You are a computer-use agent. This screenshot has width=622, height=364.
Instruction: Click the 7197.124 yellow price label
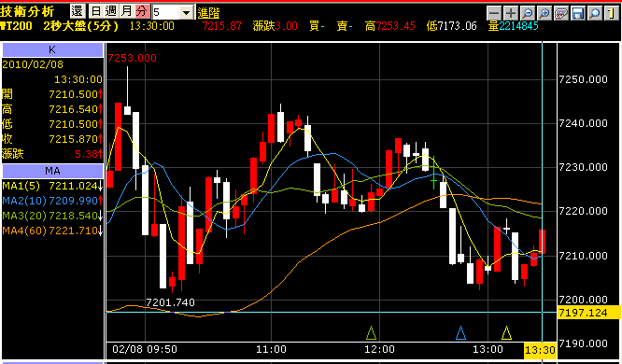589,313
